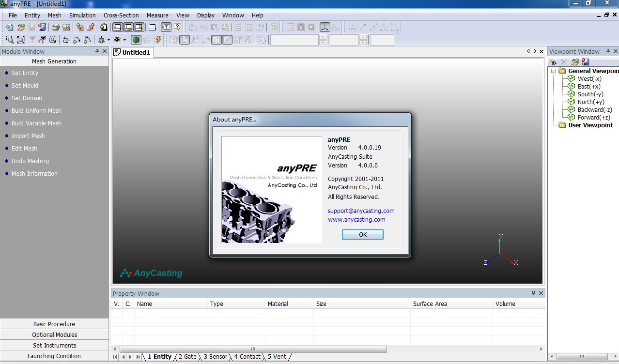Toggle the XYZ axis triad display
This screenshot has height=364, width=619.
[x=325, y=28]
